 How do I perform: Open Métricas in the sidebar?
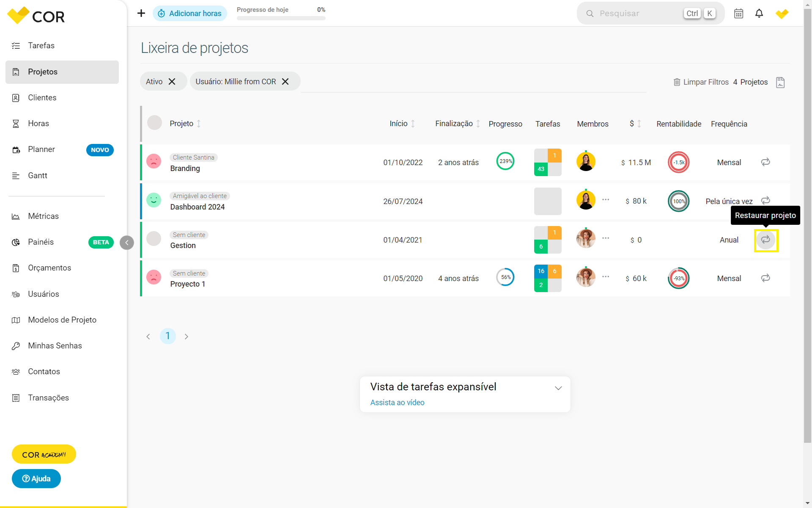pos(62,216)
